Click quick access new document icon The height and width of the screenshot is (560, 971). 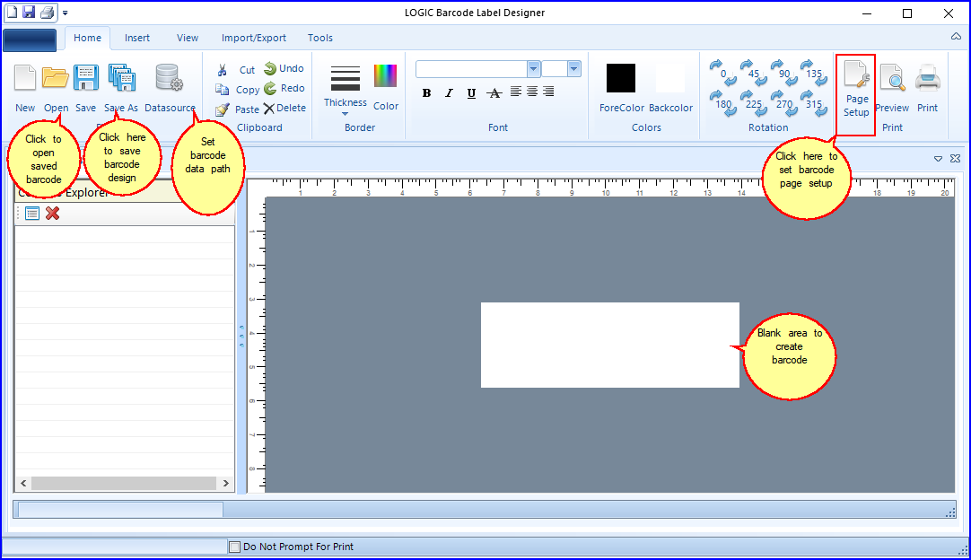[12, 12]
